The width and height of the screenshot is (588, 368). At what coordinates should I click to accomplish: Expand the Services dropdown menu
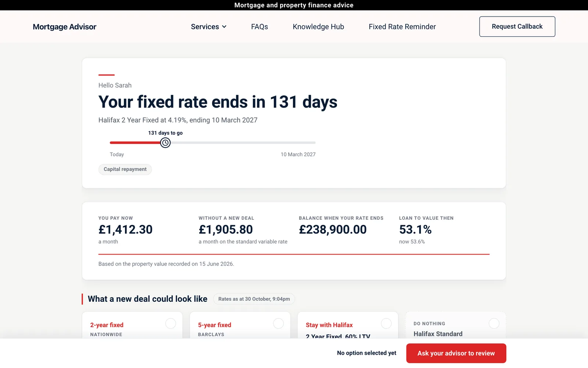pos(209,26)
